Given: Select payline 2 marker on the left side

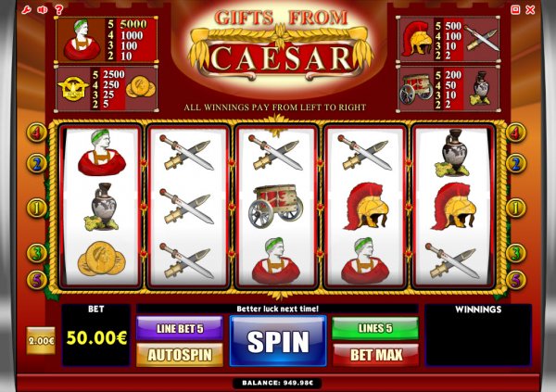Looking at the screenshot, I should pos(36,163).
